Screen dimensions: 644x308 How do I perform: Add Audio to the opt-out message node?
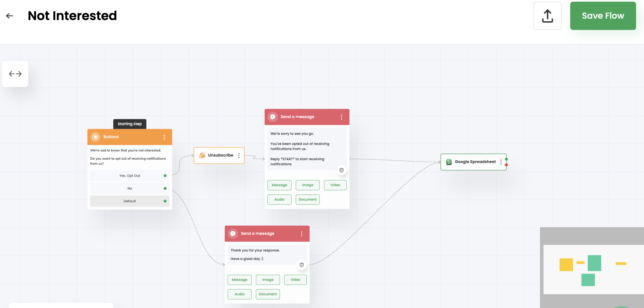pyautogui.click(x=279, y=199)
